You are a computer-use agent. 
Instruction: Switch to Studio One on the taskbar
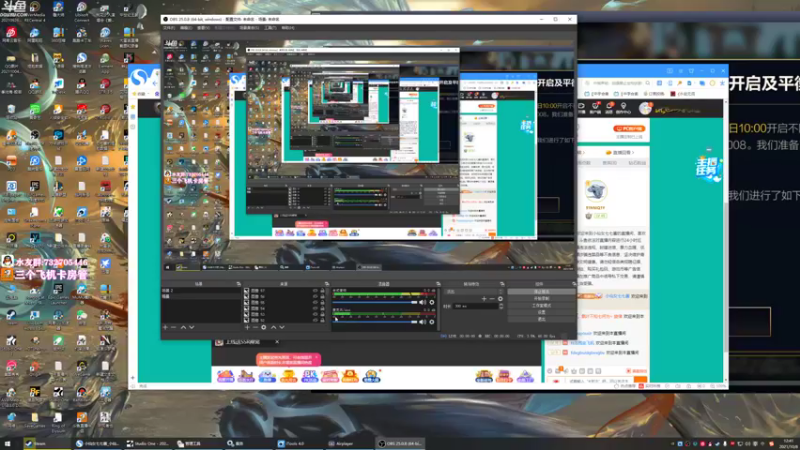click(x=148, y=443)
